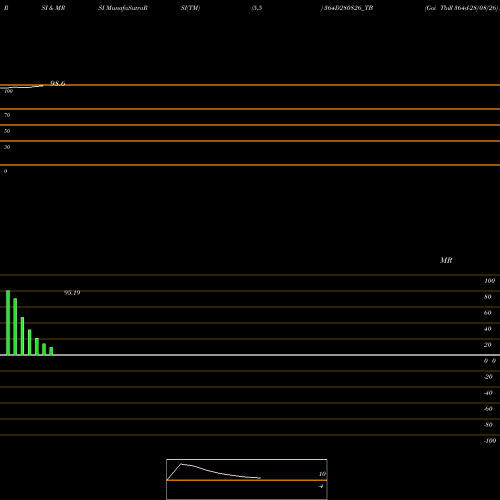Click the 'SI MunafaSutraR' header label

coord(123,8)
